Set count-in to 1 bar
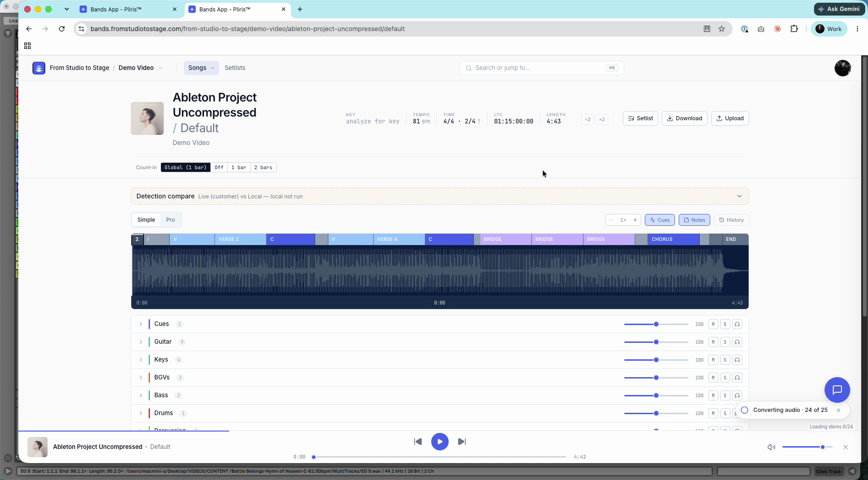This screenshot has height=480, width=868. tap(239, 167)
